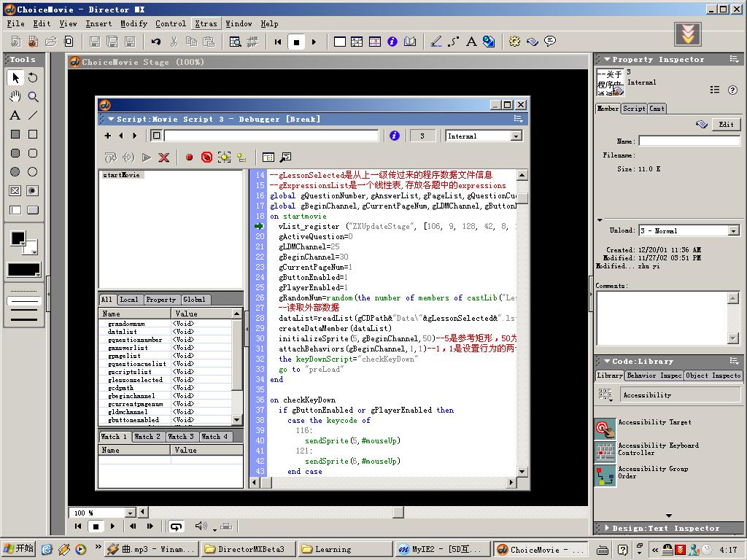Switch to Script tab in Property Inspector

click(x=634, y=109)
